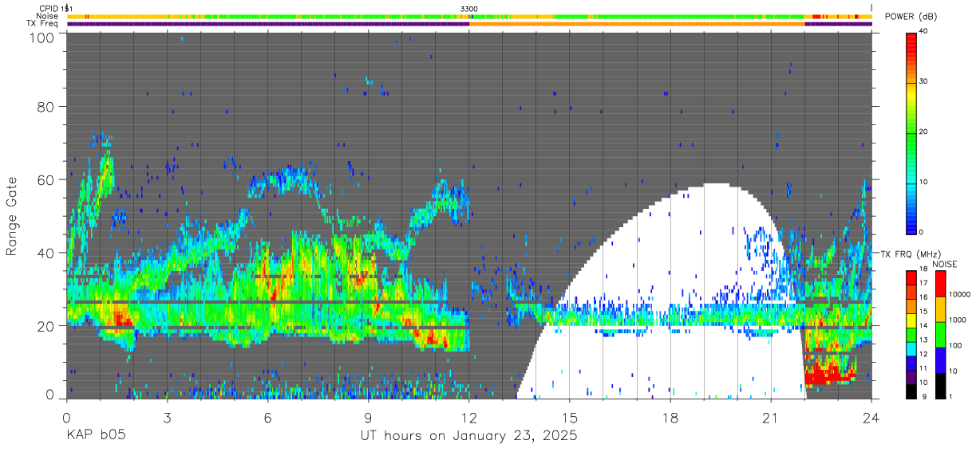
Task: Click the 6 tick on UT hours axis
Action: (268, 417)
